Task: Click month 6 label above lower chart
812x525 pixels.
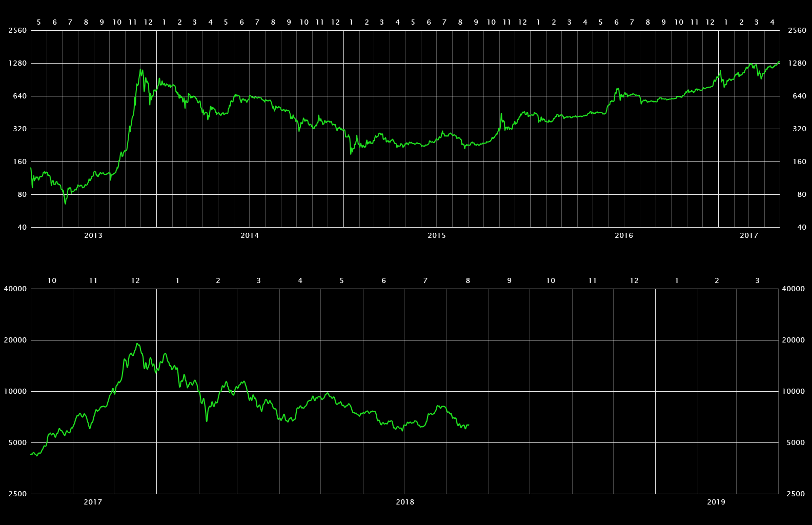Action: [384, 281]
